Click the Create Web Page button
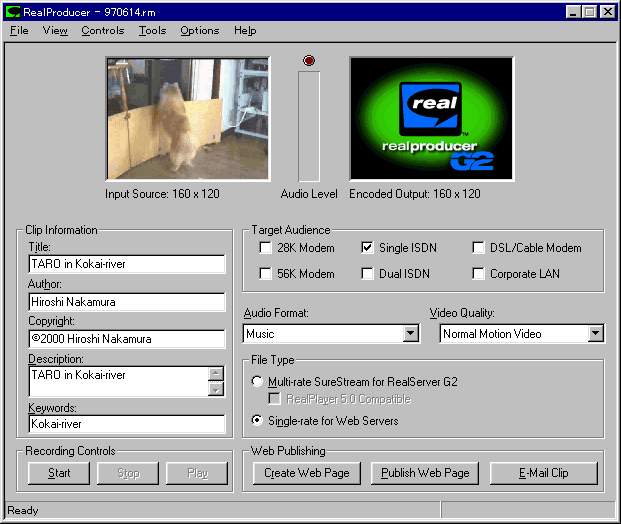621x524 pixels. tap(307, 473)
